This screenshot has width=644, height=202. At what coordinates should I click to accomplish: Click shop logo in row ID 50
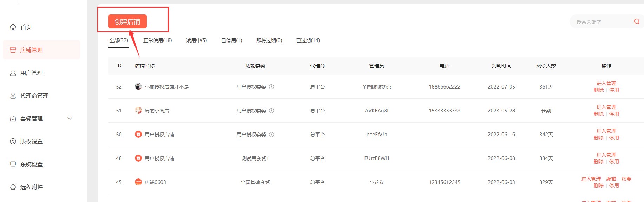point(138,134)
